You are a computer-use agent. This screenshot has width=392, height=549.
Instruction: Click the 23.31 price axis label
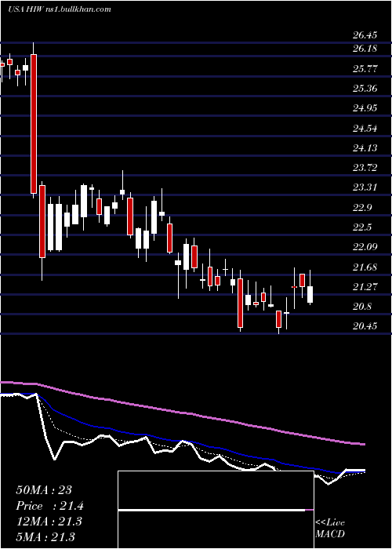(x=365, y=187)
